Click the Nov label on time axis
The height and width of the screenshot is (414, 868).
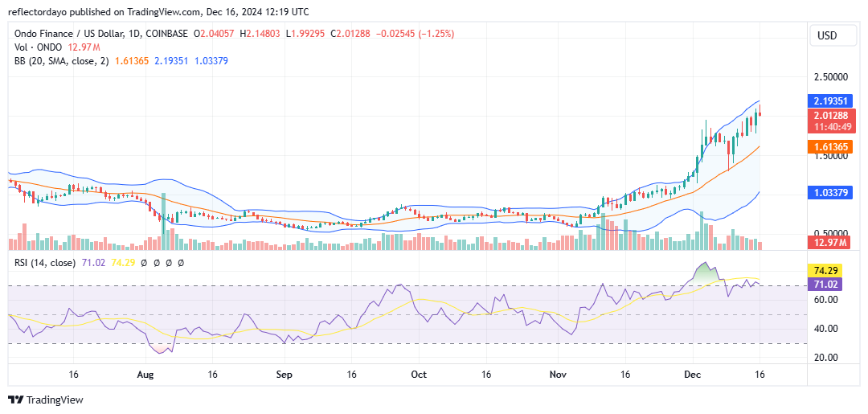point(558,374)
